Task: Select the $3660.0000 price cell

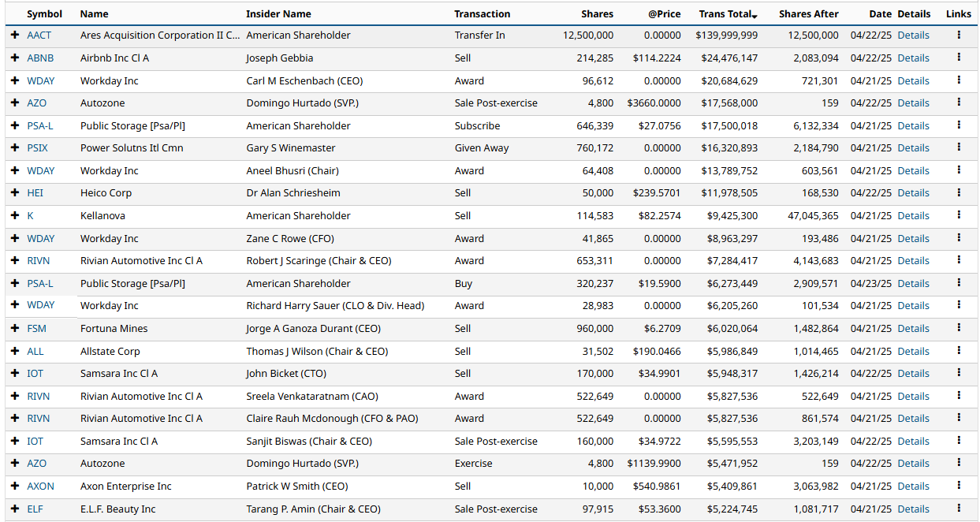Action: pyautogui.click(x=654, y=103)
